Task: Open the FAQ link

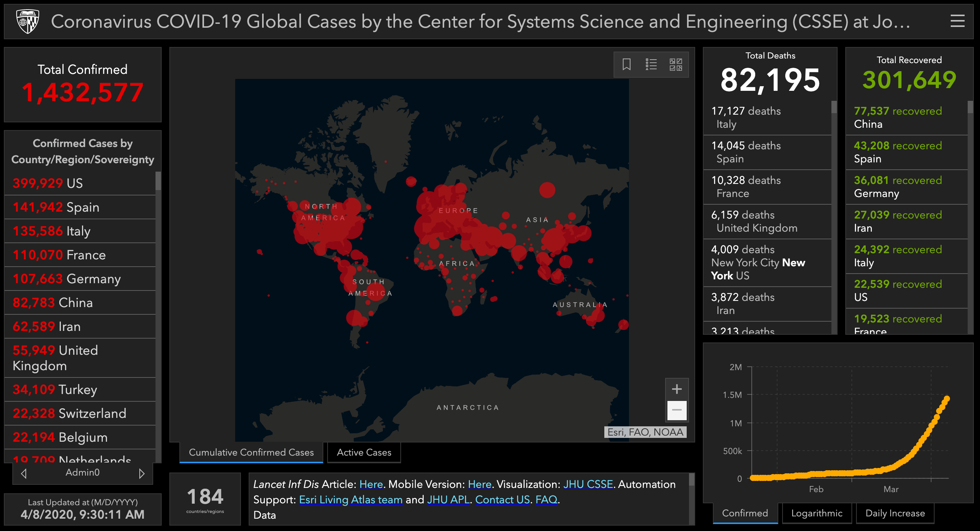Action: (x=547, y=499)
